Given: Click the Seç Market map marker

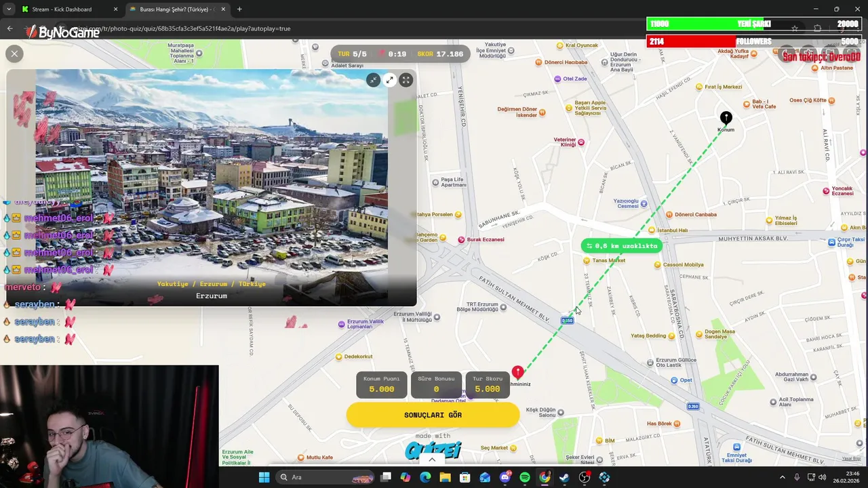Looking at the screenshot, I should [x=513, y=448].
